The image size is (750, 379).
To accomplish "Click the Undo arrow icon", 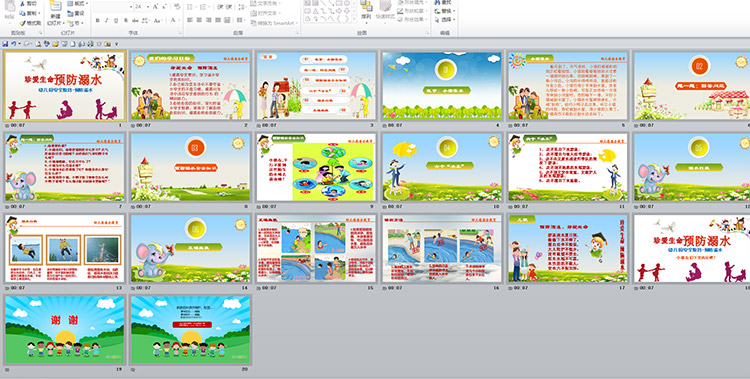I will tap(13, 44).
